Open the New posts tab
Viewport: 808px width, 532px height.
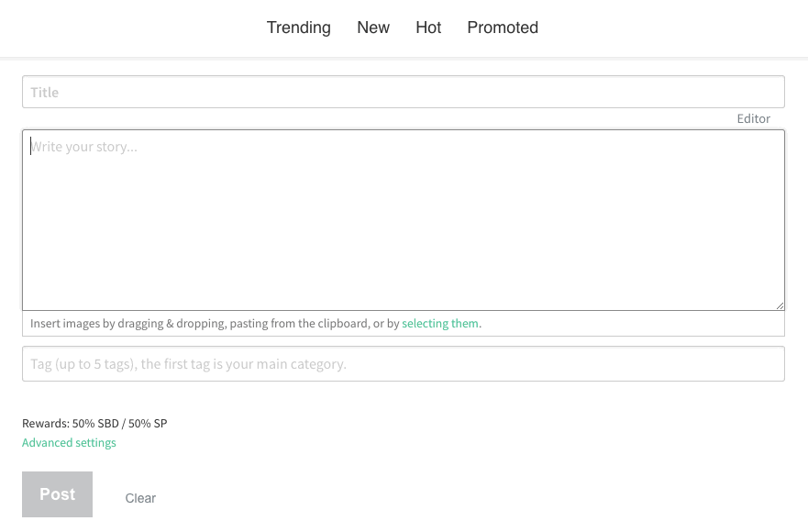pos(373,28)
